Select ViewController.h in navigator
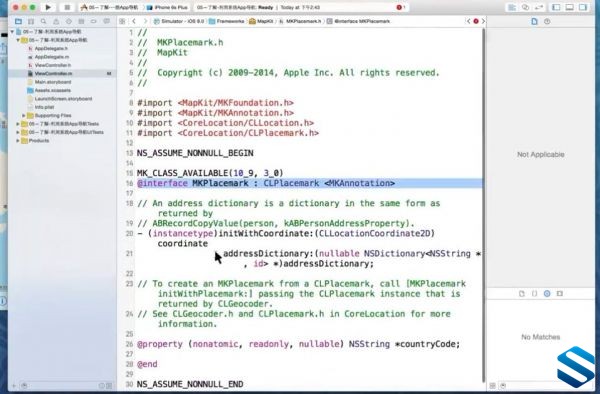 tap(53, 65)
